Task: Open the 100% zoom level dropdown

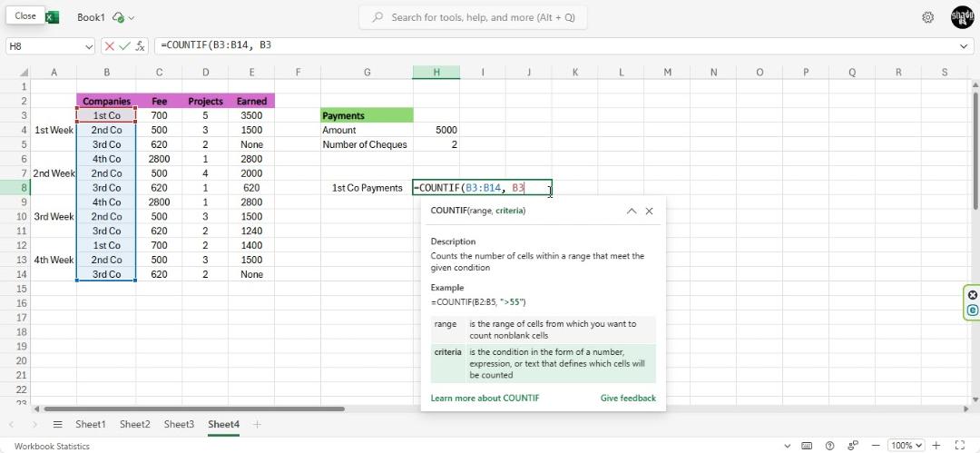Action: pos(906,446)
